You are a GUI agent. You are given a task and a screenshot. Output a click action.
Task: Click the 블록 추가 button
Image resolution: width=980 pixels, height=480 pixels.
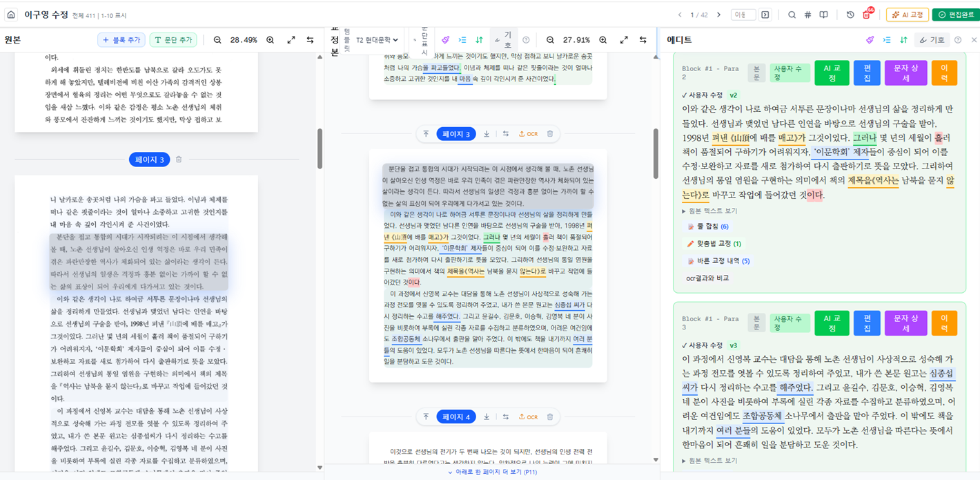pyautogui.click(x=121, y=40)
